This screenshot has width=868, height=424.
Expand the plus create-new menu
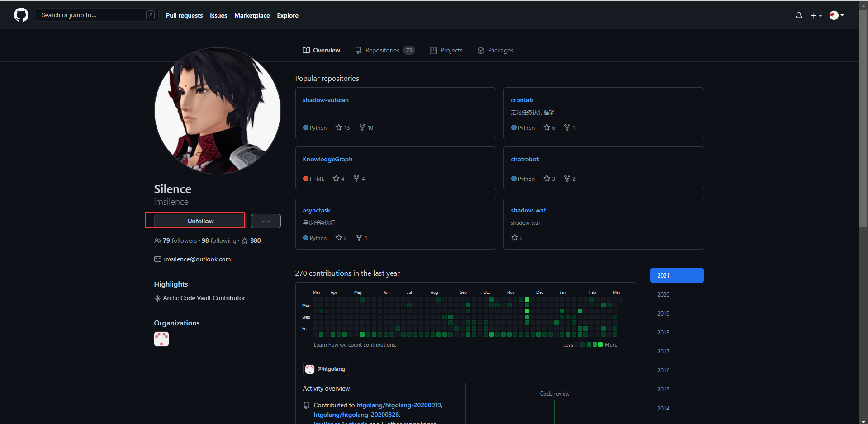click(x=816, y=15)
